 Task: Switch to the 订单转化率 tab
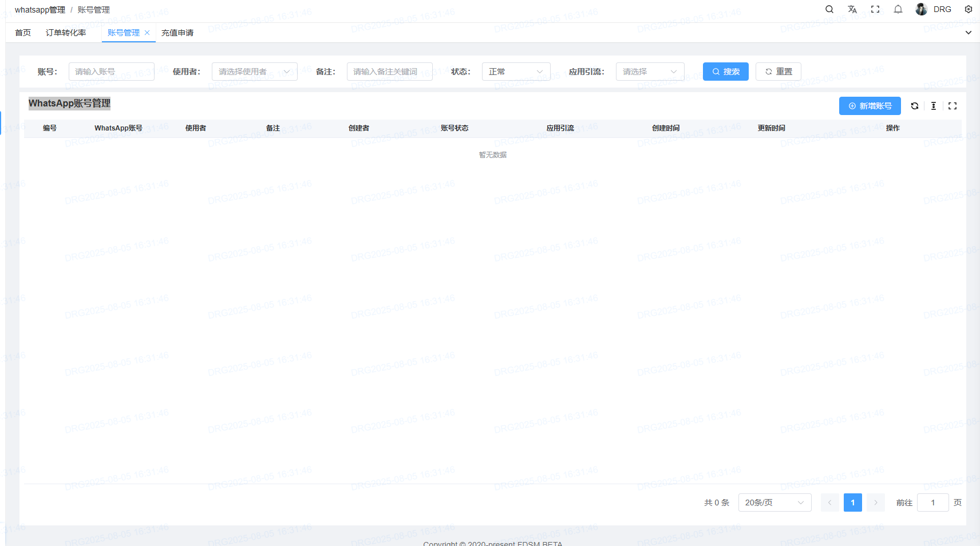[x=66, y=33]
